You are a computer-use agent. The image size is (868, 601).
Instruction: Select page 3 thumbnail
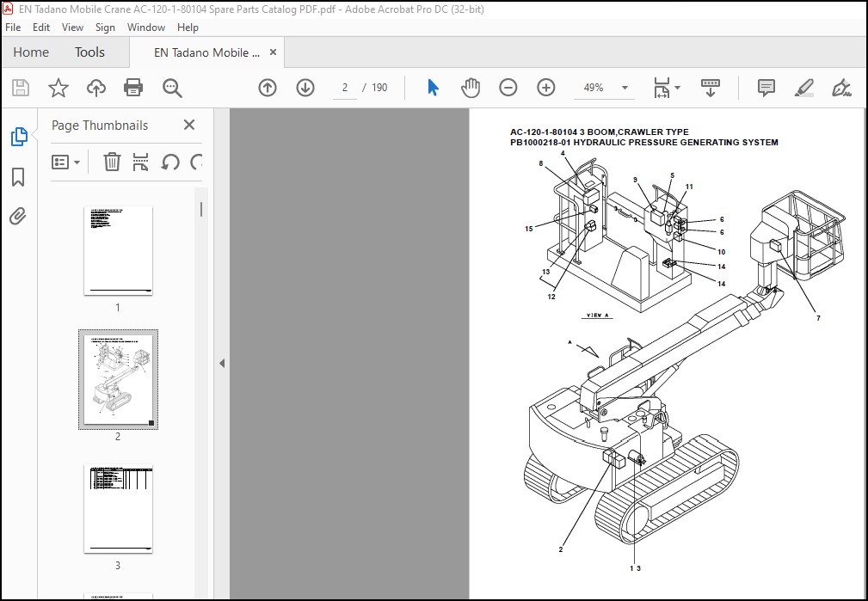pyautogui.click(x=118, y=509)
